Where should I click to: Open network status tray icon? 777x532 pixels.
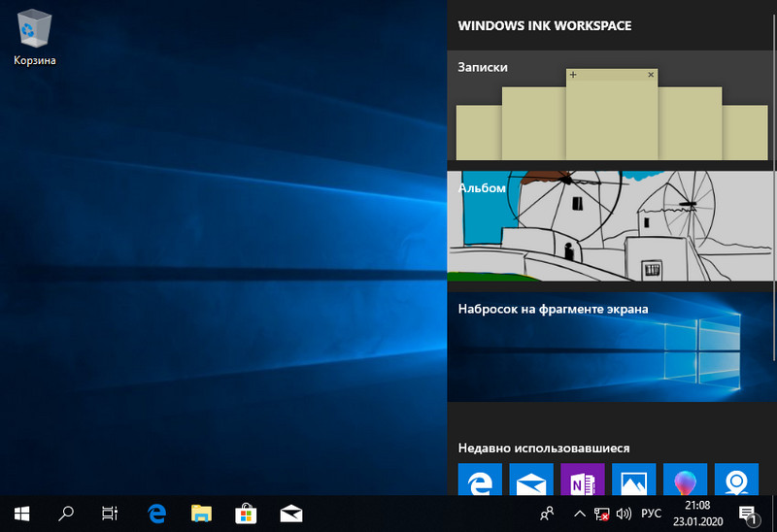pos(601,514)
